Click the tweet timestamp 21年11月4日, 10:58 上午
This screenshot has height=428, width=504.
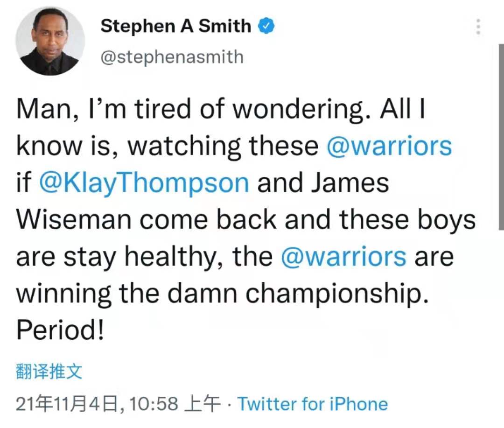pyautogui.click(x=118, y=404)
